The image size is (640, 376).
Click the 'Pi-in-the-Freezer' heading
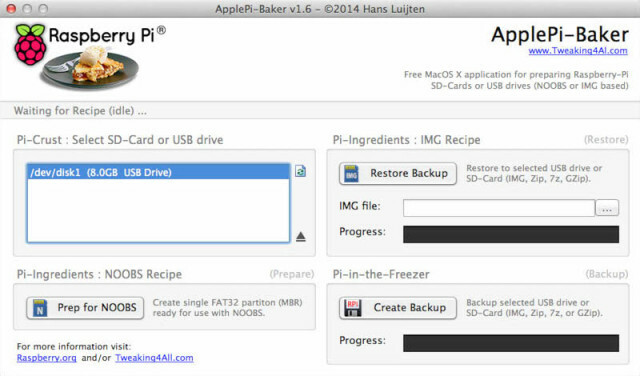coord(381,274)
